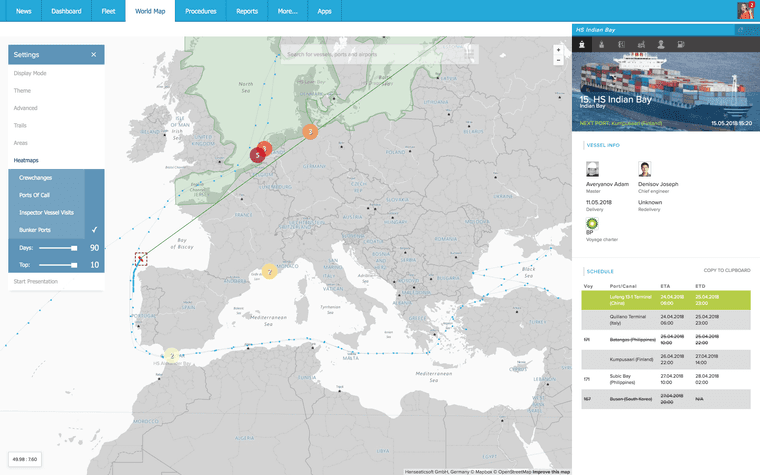Select the orange heatmap marker 3 near Denmark
This screenshot has height=475, width=760.
[x=310, y=131]
